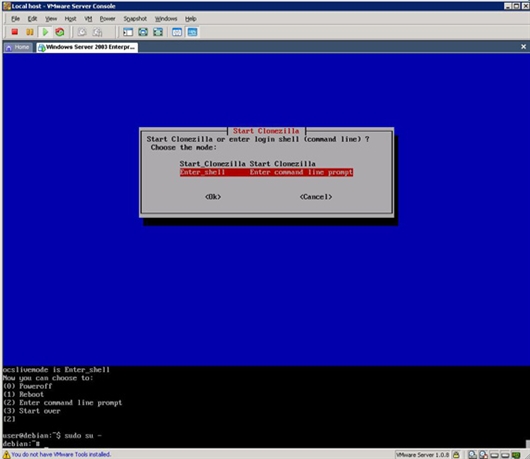Open the Power menu
This screenshot has width=530, height=459.
[x=107, y=19]
